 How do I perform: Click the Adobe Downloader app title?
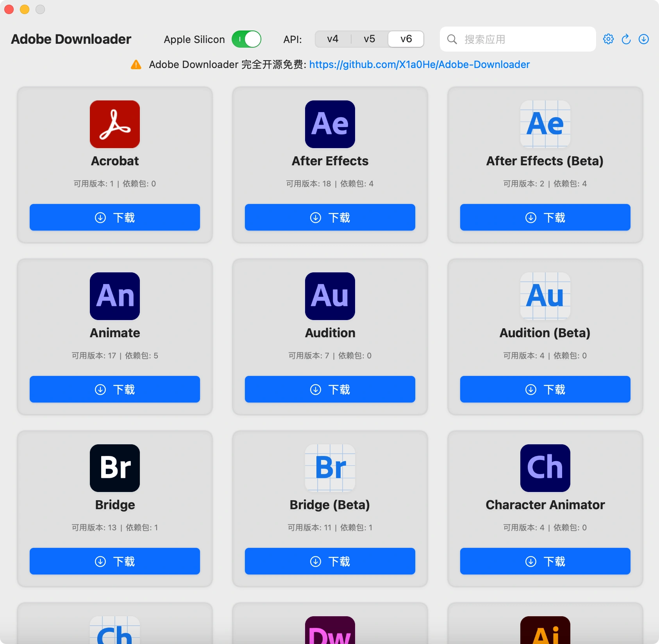[71, 39]
